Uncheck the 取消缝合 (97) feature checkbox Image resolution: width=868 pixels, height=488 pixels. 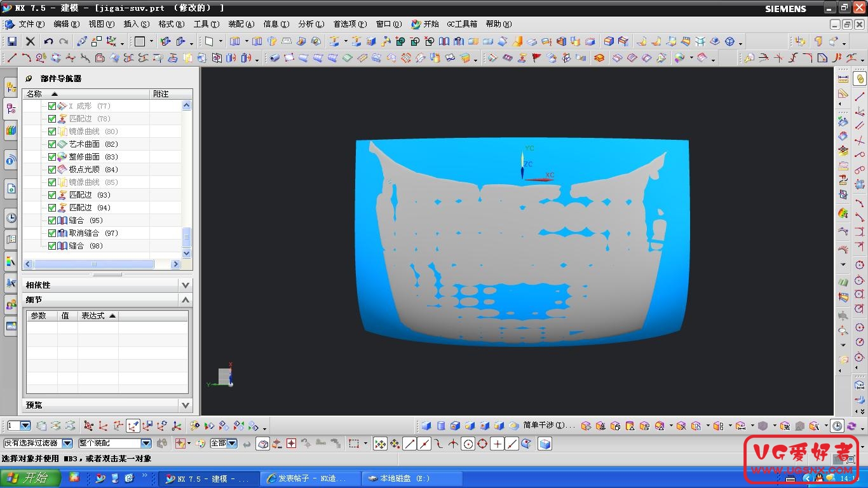tap(52, 233)
